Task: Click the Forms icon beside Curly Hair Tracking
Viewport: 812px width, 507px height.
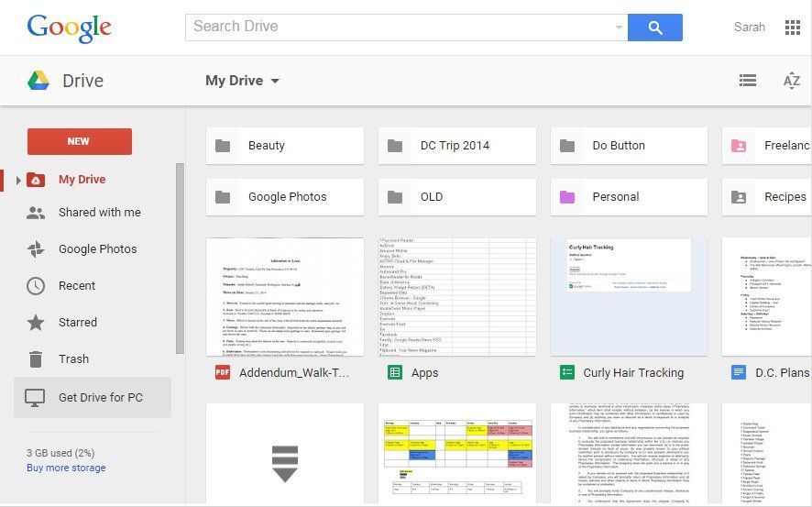Action: coord(567,372)
